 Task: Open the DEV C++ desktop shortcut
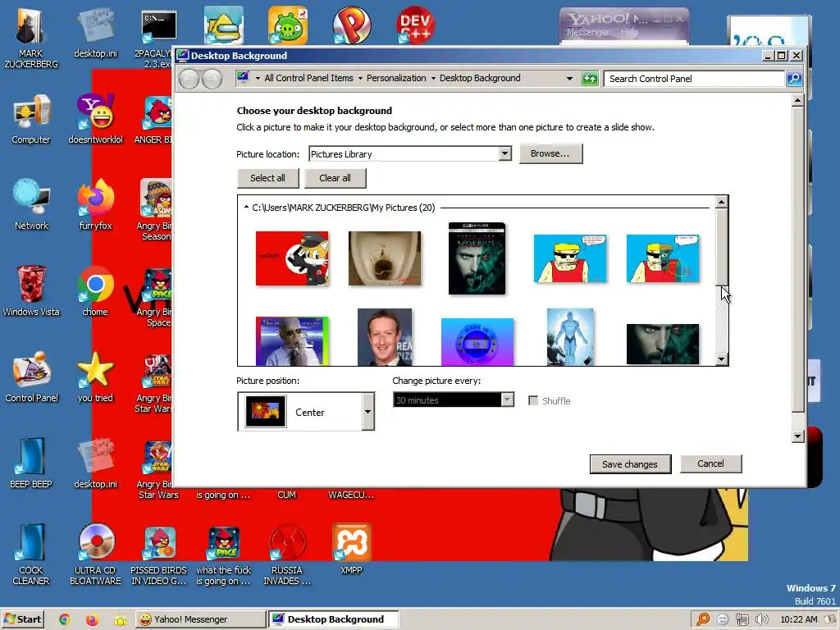click(415, 25)
